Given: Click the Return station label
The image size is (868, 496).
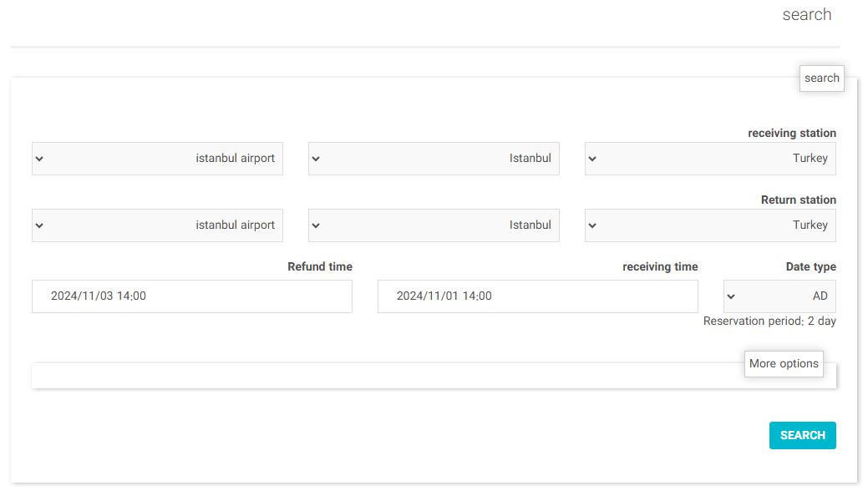Looking at the screenshot, I should pyautogui.click(x=798, y=200).
